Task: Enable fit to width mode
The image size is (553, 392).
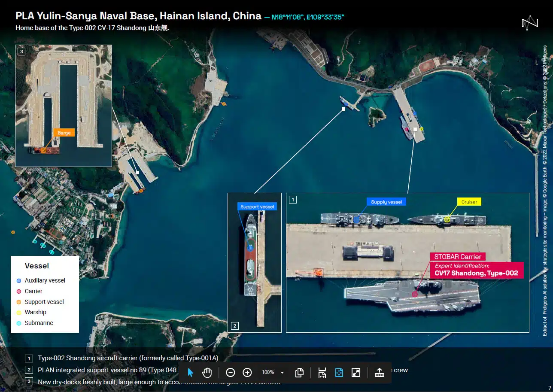Action: 322,372
